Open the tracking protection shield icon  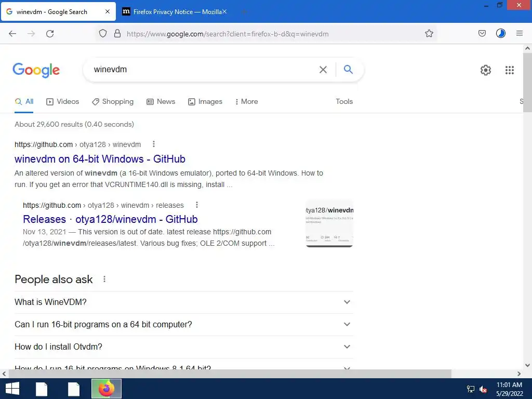(103, 33)
